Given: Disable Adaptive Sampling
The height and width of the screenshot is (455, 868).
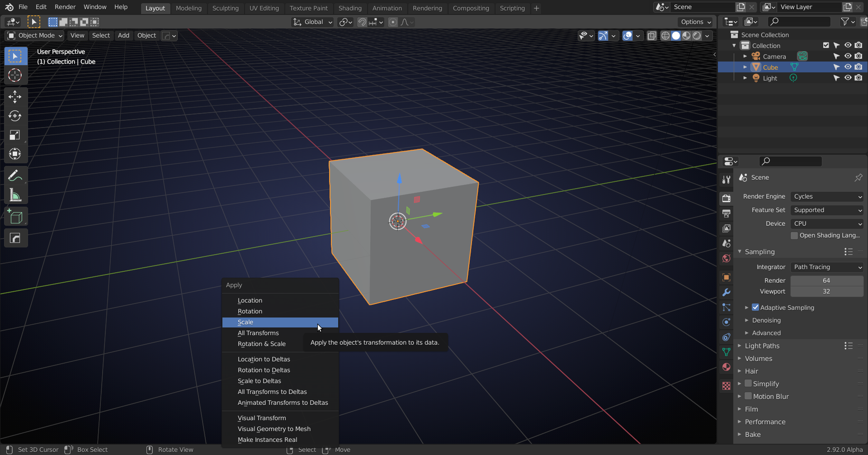Looking at the screenshot, I should pos(755,307).
